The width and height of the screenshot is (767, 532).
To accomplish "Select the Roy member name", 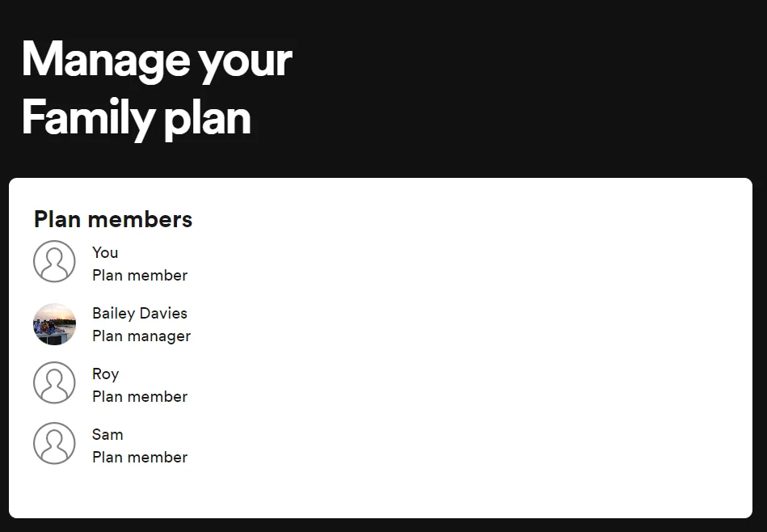I will coord(105,374).
